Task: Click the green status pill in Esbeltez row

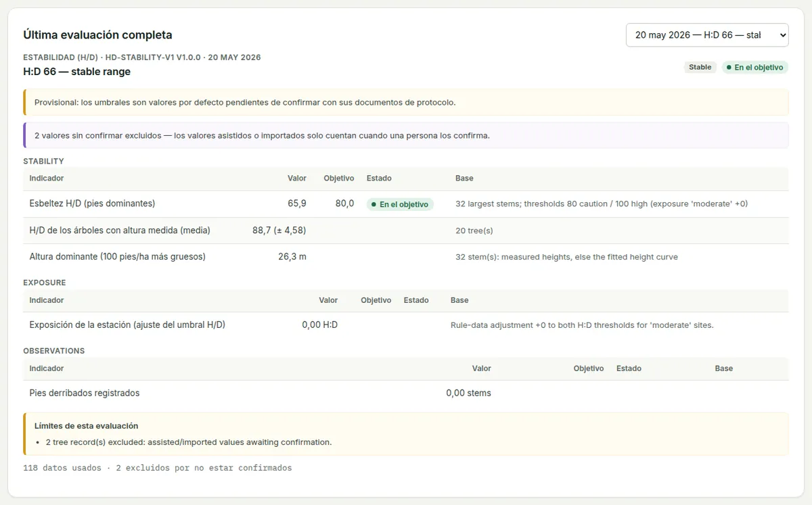Action: [x=400, y=204]
